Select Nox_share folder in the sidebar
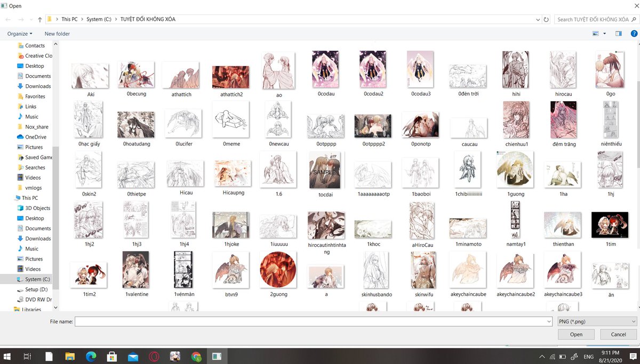Viewport: 640px width, 364px height. pyautogui.click(x=33, y=127)
